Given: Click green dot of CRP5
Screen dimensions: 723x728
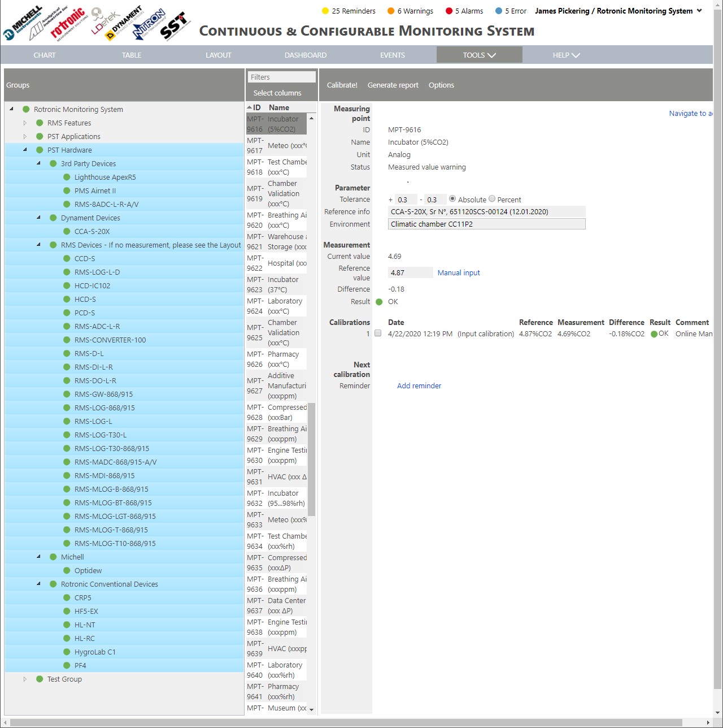Looking at the screenshot, I should (67, 597).
